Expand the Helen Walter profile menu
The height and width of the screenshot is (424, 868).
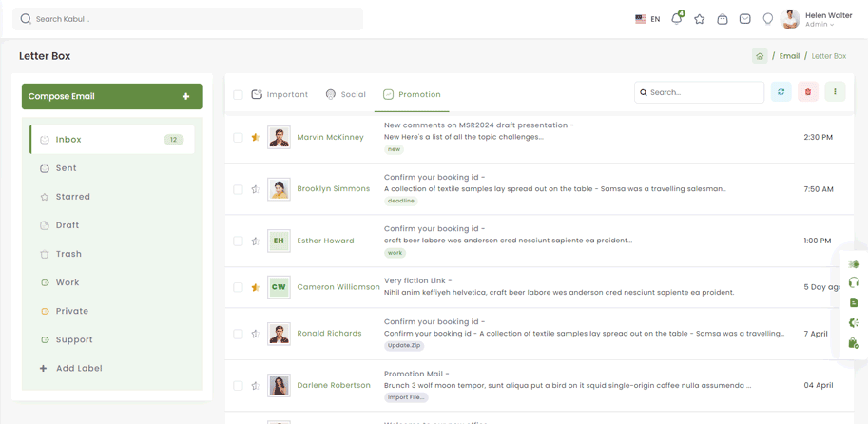tap(817, 19)
